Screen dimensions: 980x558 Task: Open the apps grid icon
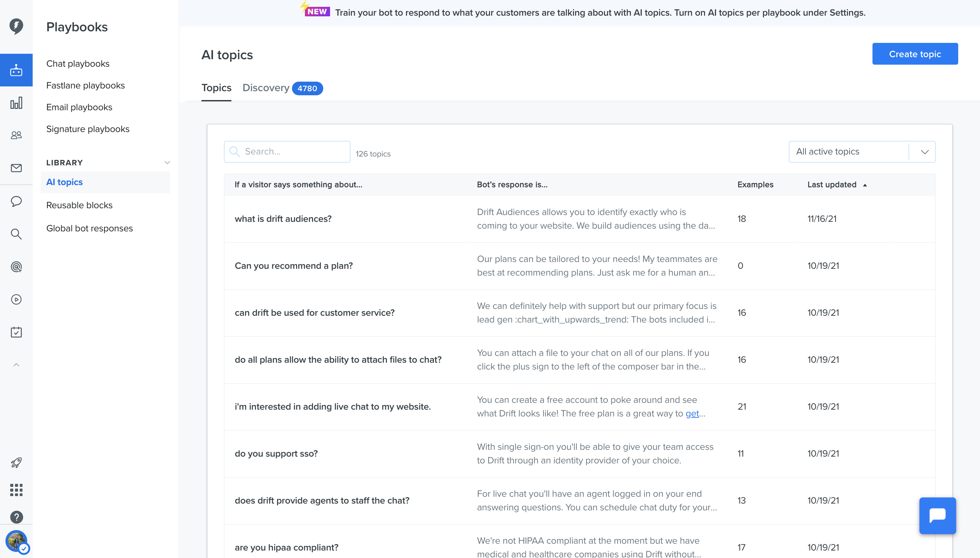(16, 490)
